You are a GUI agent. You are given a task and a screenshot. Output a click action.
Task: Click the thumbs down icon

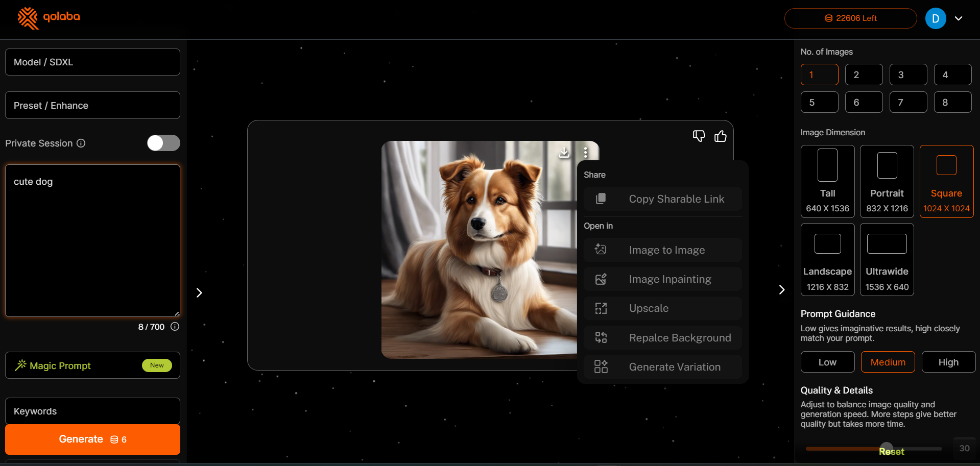click(x=699, y=136)
